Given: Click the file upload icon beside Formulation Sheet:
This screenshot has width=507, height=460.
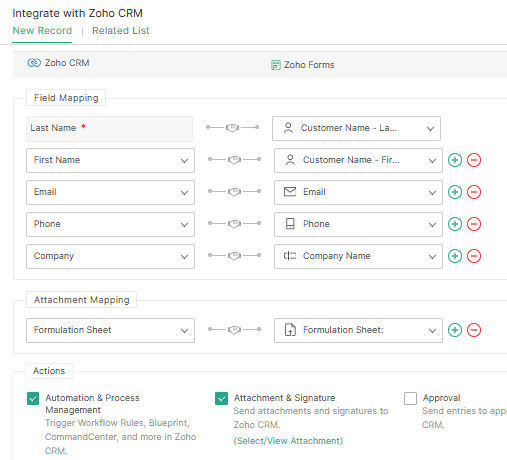Looking at the screenshot, I should (290, 330).
